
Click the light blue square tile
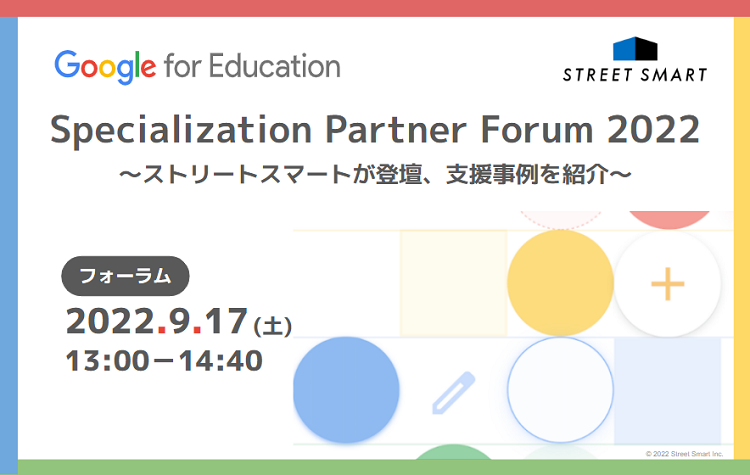tap(667, 389)
